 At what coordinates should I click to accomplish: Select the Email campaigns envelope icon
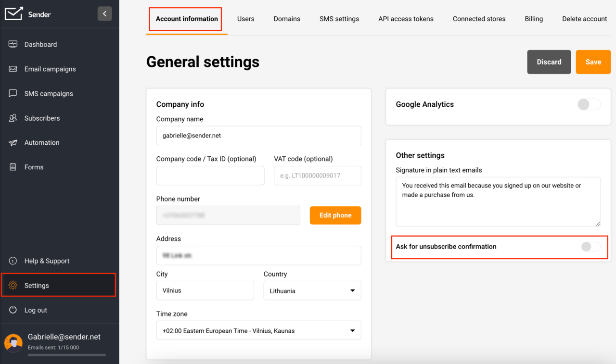[13, 68]
